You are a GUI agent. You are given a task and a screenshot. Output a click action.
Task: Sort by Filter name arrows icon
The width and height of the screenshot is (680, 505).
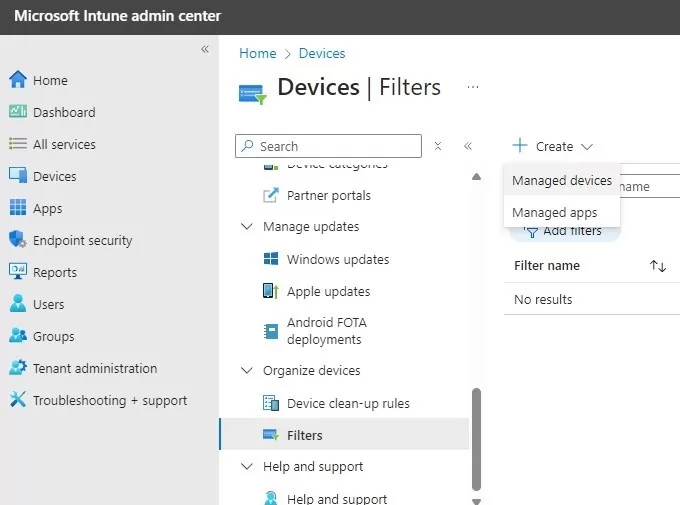point(658,266)
